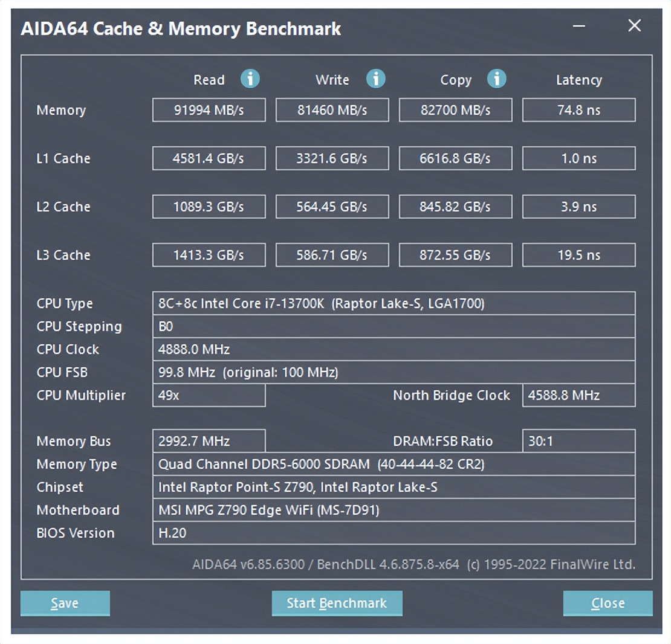Click the DRAM:FSB Ratio value 30:1
Viewport: 671px width, 644px height.
point(578,441)
